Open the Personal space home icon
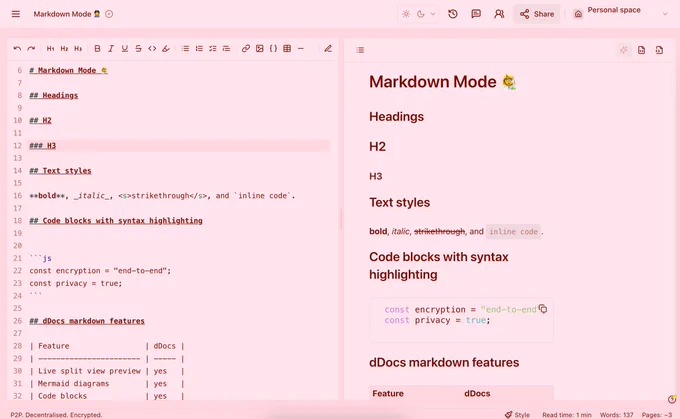This screenshot has height=419, width=680. point(578,14)
